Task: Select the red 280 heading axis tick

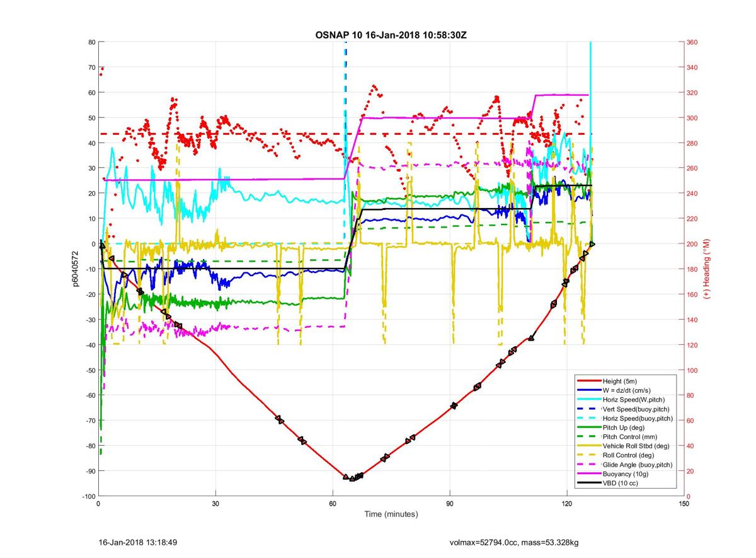Action: point(693,143)
